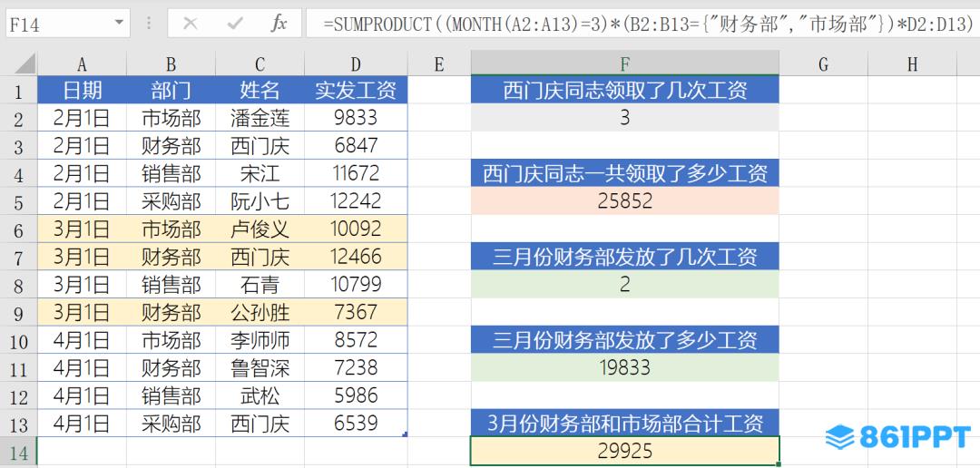
Task: Click header cell 姓名
Action: pyautogui.click(x=260, y=91)
